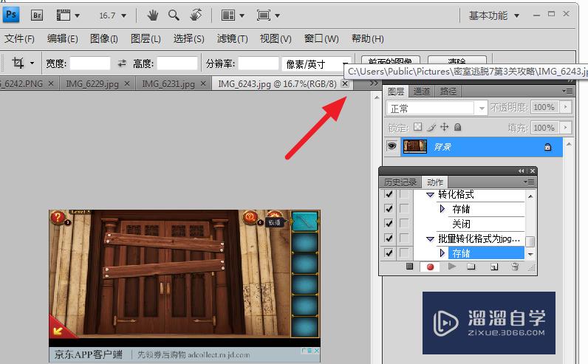This screenshot has height=364, width=588.
Task: Open the 文件(F) menu
Action: coord(19,38)
